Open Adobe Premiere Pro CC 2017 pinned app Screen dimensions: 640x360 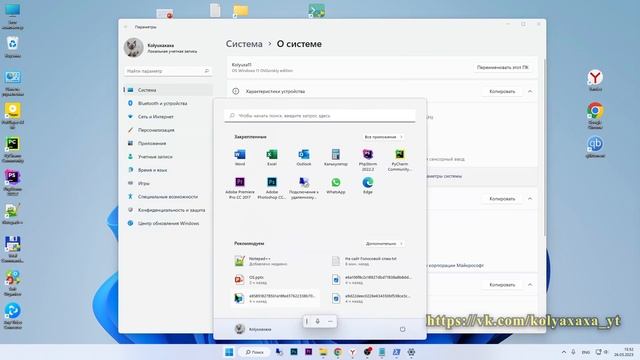[x=240, y=188]
